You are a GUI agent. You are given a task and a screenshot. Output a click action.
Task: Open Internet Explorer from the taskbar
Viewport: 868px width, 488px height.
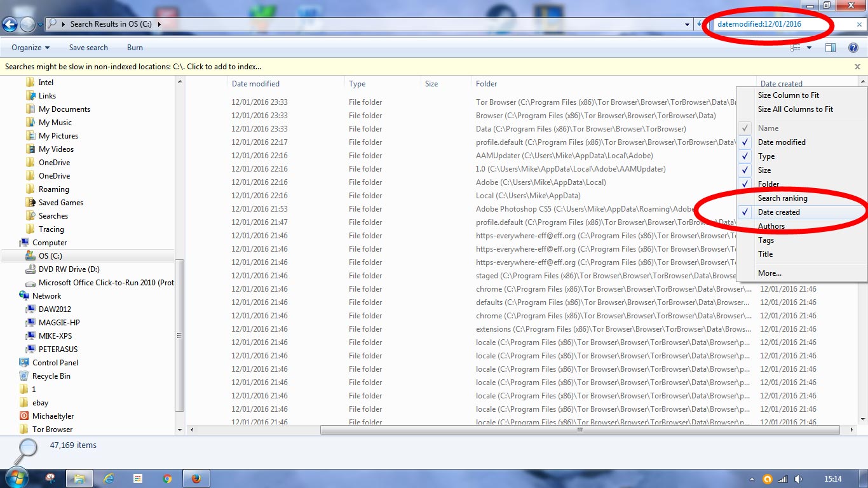[109, 478]
